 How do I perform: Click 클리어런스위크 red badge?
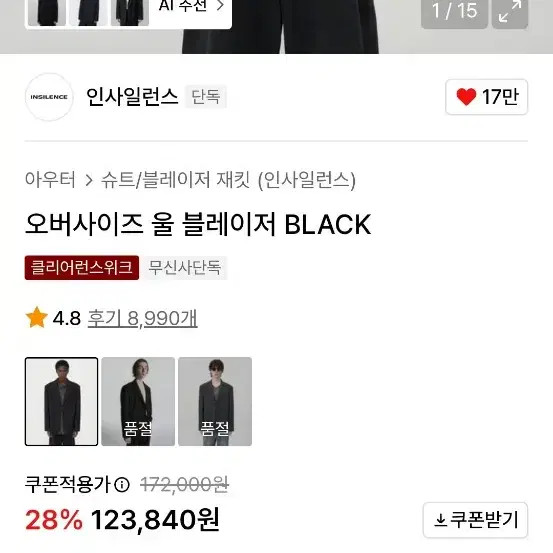pyautogui.click(x=82, y=268)
